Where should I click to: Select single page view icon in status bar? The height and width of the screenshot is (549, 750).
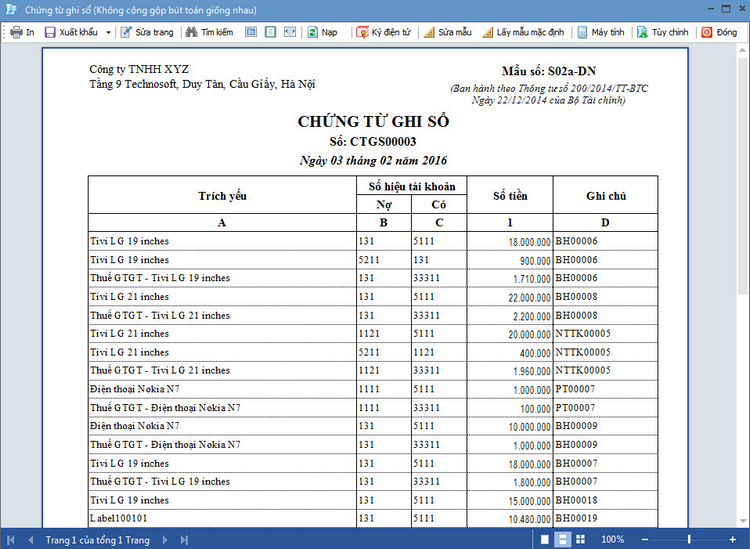pyautogui.click(x=544, y=539)
